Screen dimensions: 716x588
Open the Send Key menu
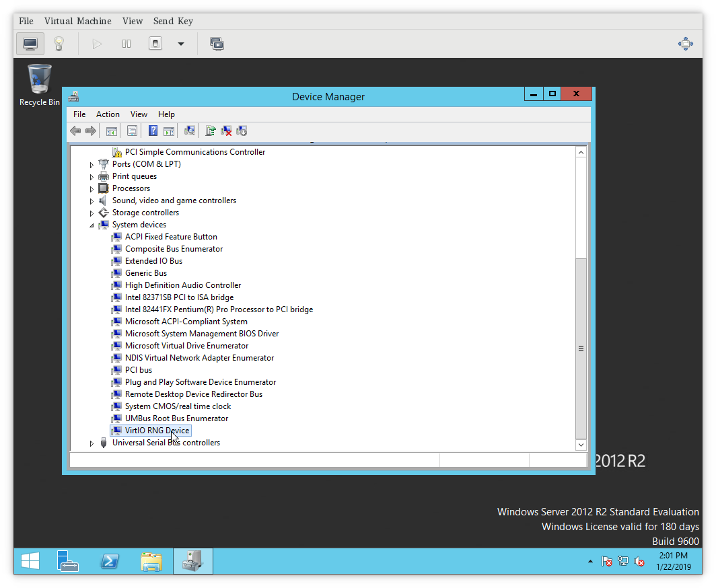pos(173,21)
